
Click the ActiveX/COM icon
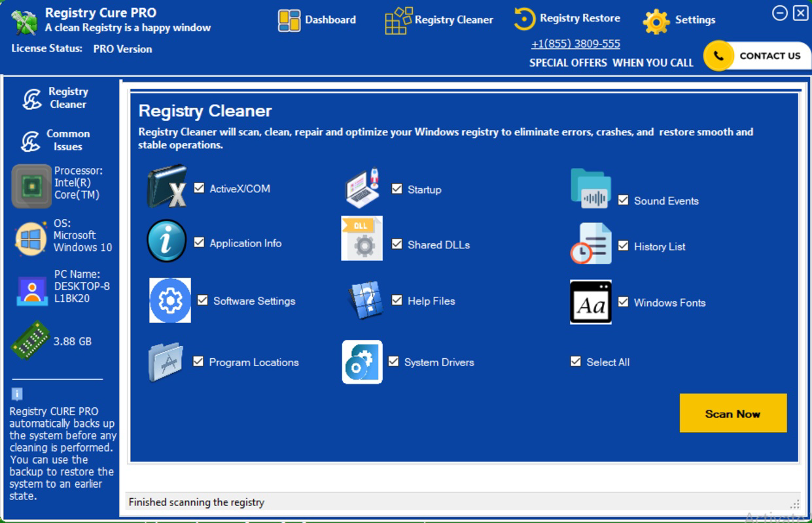click(x=167, y=186)
